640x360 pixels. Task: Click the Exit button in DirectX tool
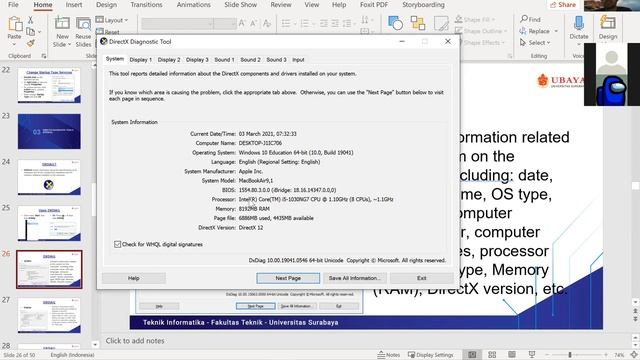(422, 278)
